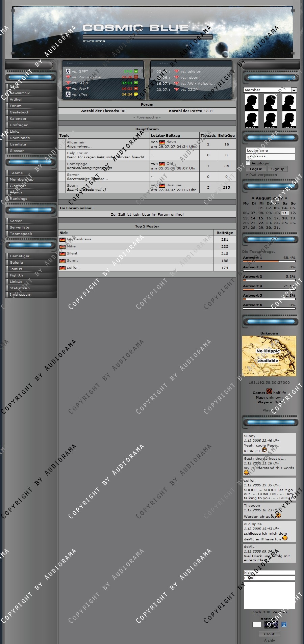Click team icon beside vs. teNsion.
This screenshot has height=644, width=304.
point(176,71)
